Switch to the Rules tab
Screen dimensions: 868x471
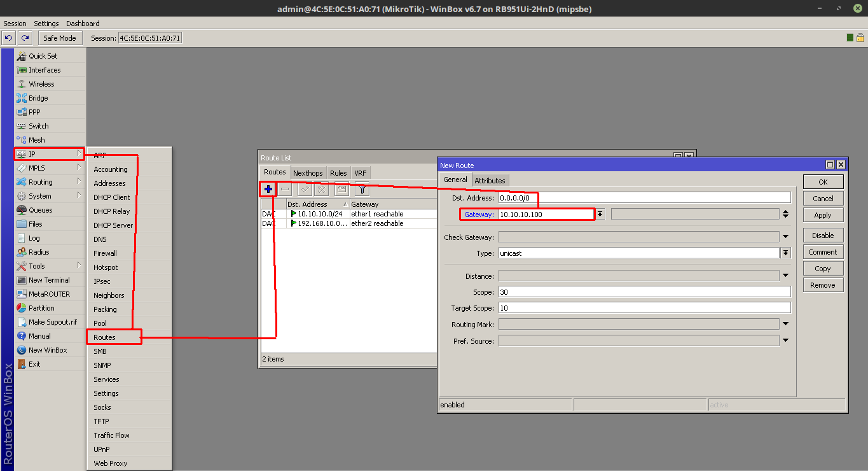click(338, 173)
